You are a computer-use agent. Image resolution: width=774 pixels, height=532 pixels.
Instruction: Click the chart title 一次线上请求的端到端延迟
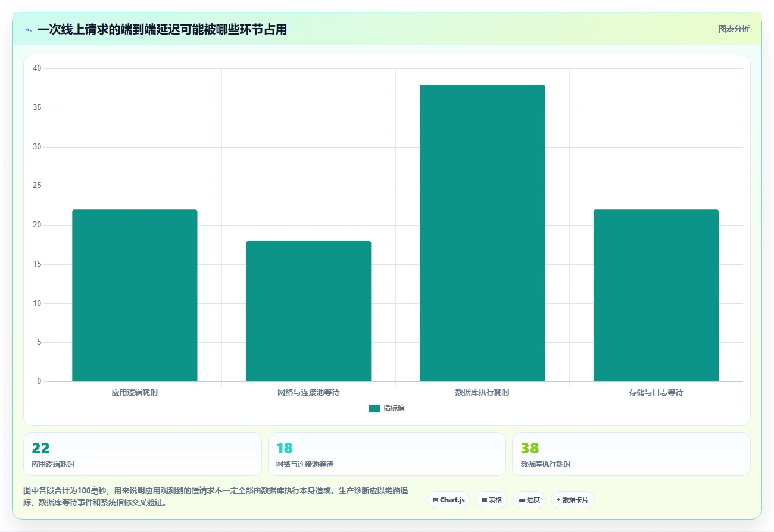click(x=162, y=29)
